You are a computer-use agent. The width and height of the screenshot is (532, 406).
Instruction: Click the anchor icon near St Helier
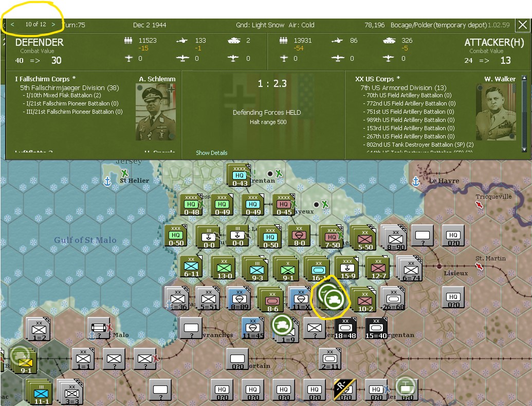[x=106, y=181]
